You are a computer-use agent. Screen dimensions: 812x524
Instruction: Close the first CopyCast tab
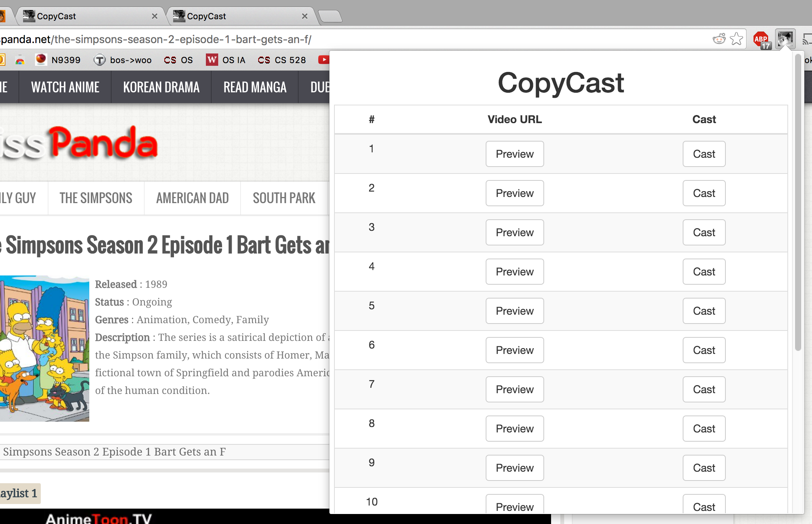tap(155, 16)
